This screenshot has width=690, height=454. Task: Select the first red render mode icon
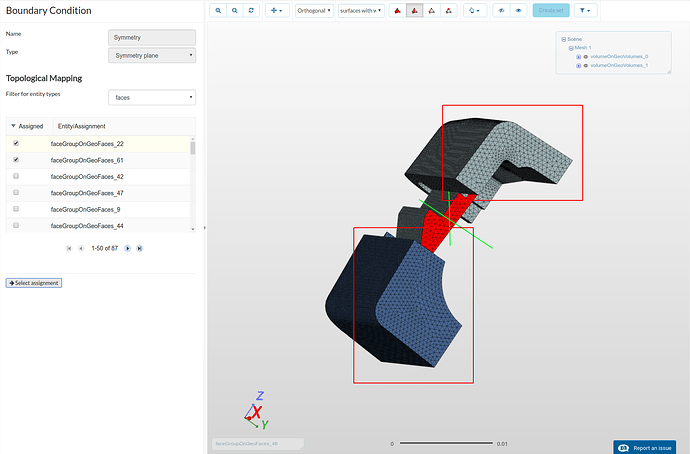coord(396,10)
